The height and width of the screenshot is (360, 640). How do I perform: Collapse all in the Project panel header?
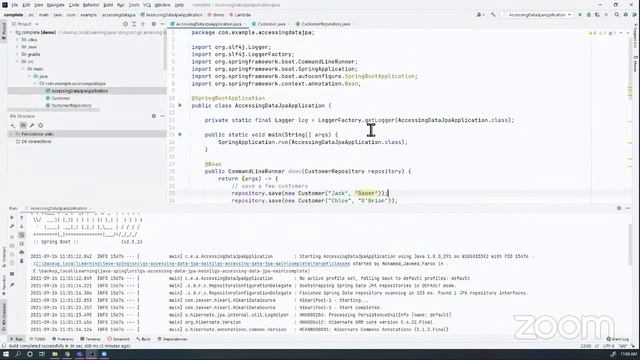(143, 24)
